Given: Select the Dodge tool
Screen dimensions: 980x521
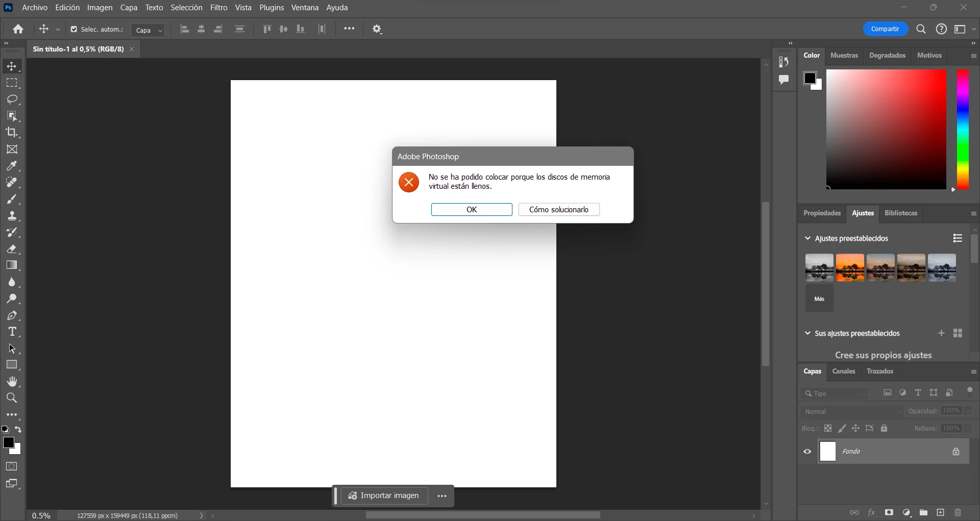Looking at the screenshot, I should [x=12, y=299].
